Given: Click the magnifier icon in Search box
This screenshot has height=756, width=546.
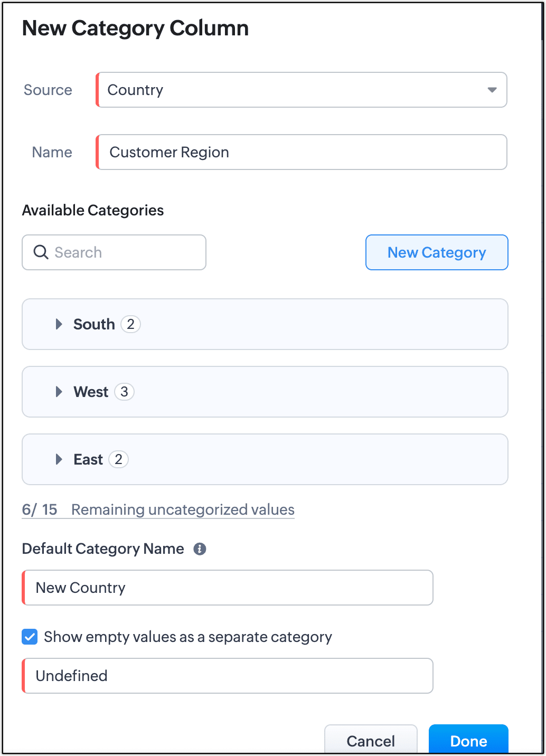Looking at the screenshot, I should tap(41, 252).
